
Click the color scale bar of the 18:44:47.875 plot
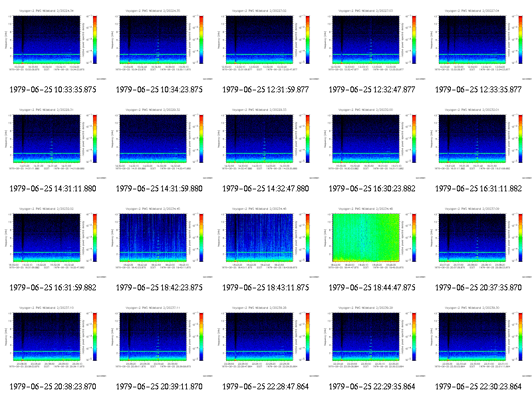coord(414,238)
